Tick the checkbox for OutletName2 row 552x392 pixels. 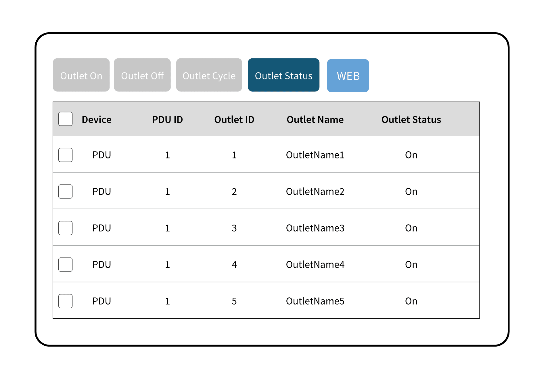(66, 192)
